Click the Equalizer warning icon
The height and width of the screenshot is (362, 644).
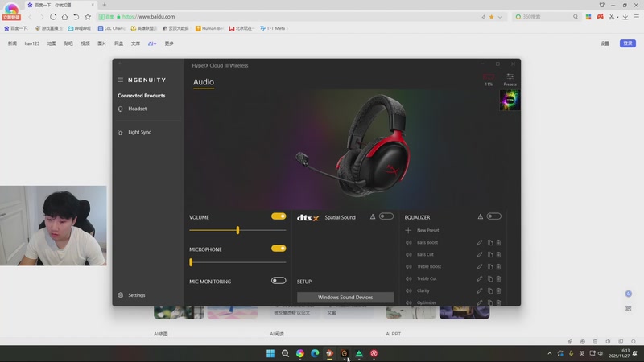(x=480, y=216)
